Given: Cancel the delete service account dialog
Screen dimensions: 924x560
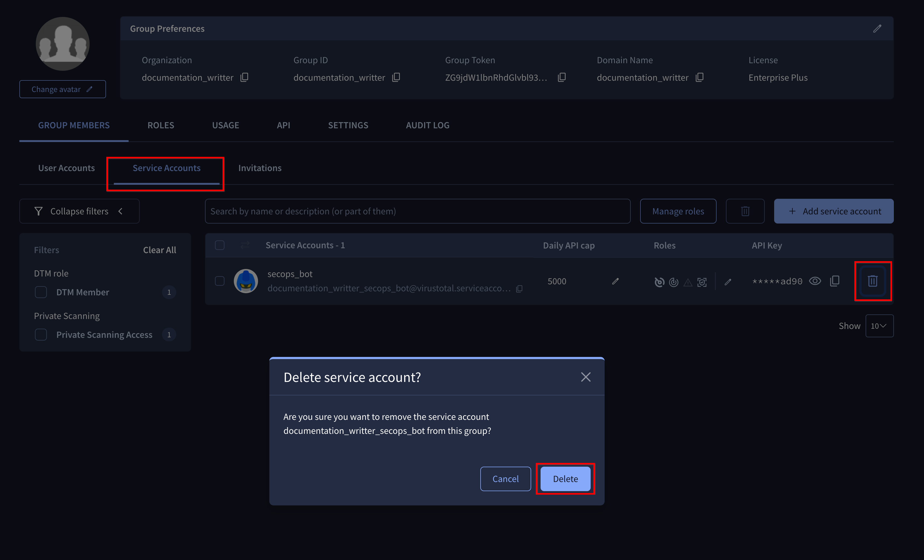Looking at the screenshot, I should (506, 479).
